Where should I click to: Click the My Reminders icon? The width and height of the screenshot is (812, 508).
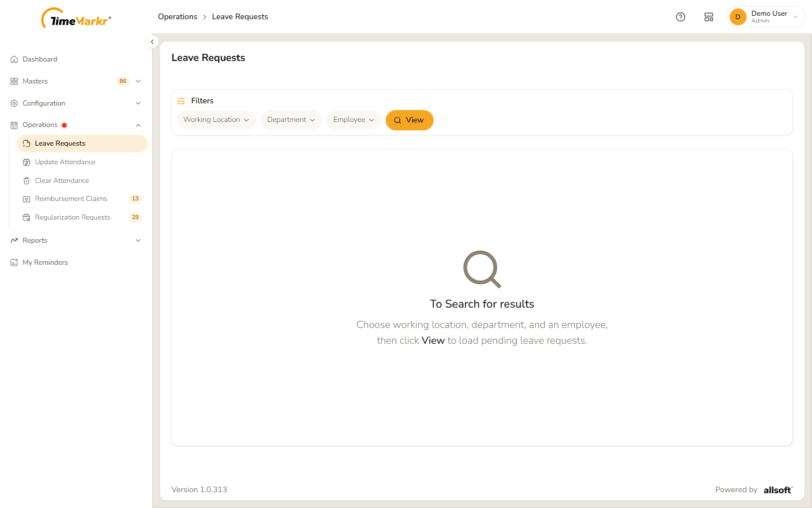14,262
